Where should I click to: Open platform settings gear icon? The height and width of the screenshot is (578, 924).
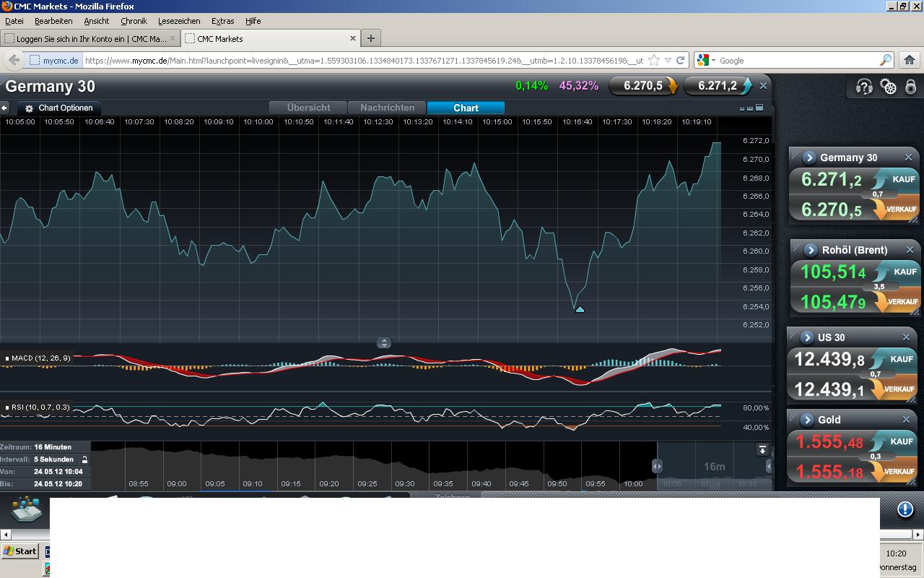click(888, 87)
